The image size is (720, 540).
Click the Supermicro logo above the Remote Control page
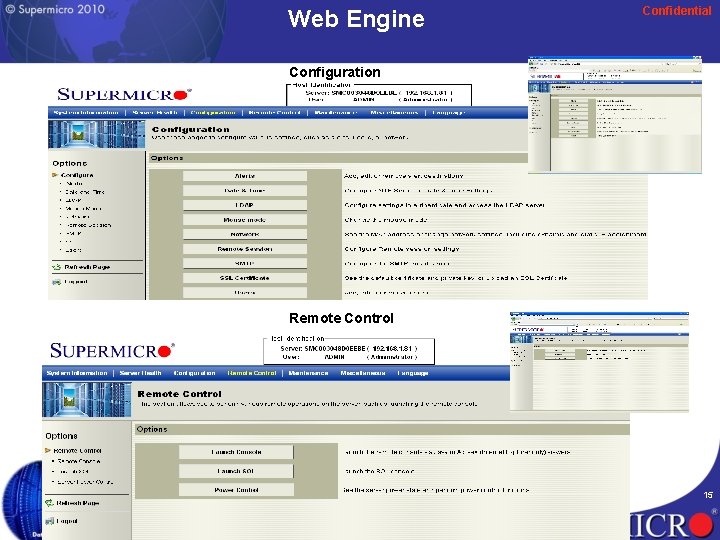[112, 350]
